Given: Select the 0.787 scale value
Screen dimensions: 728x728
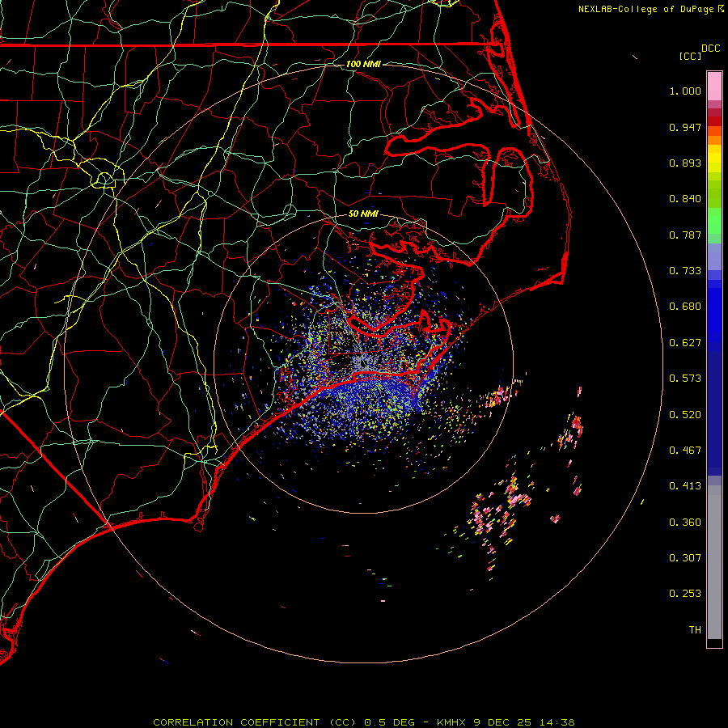Looking at the screenshot, I should [685, 235].
